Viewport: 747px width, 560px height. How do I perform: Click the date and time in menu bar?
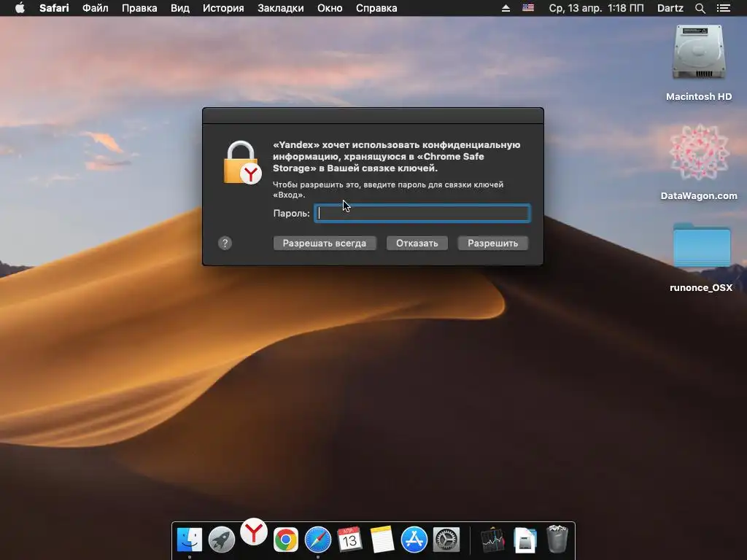[596, 8]
